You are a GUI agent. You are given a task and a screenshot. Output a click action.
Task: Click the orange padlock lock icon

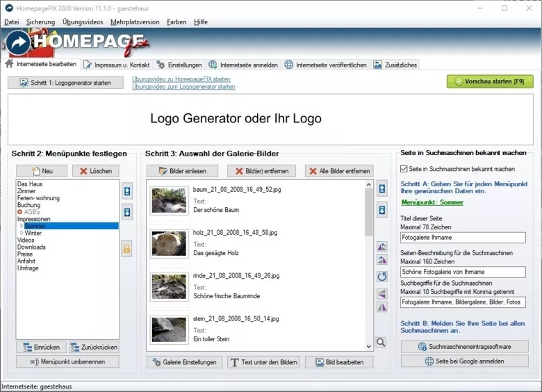click(127, 249)
